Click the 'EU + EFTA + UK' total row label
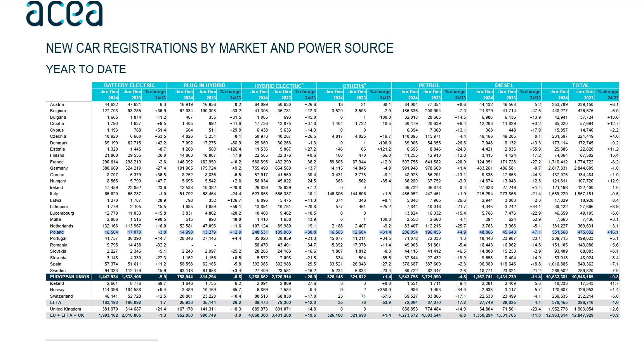This screenshot has height=347, width=644. coord(67,315)
